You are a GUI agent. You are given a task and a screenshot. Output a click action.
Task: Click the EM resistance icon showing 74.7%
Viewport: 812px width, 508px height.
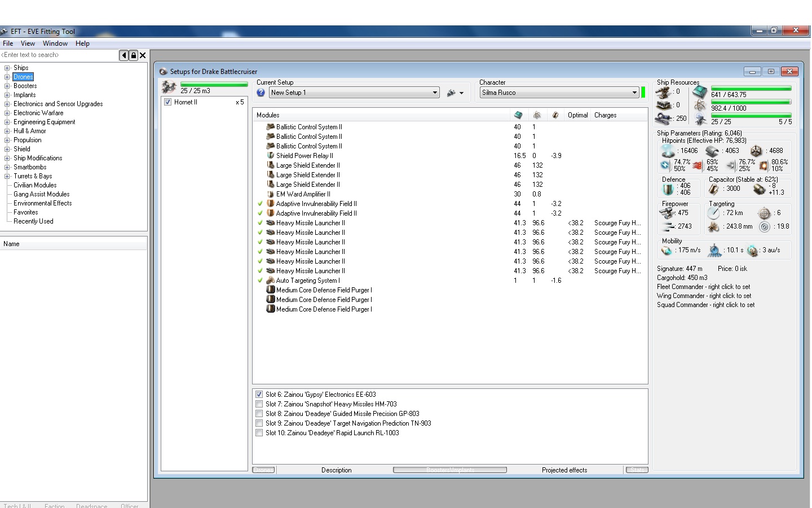tap(665, 165)
